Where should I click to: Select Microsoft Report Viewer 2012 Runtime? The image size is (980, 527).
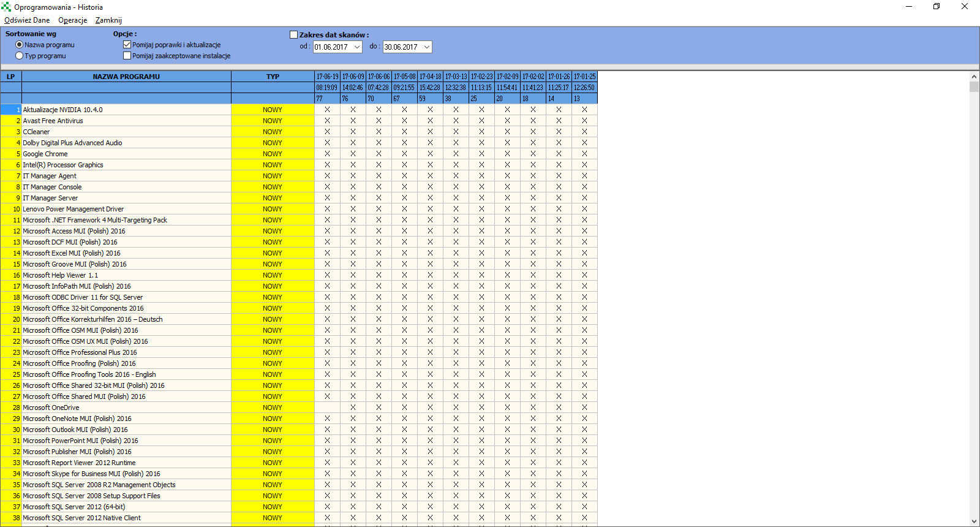coord(126,463)
